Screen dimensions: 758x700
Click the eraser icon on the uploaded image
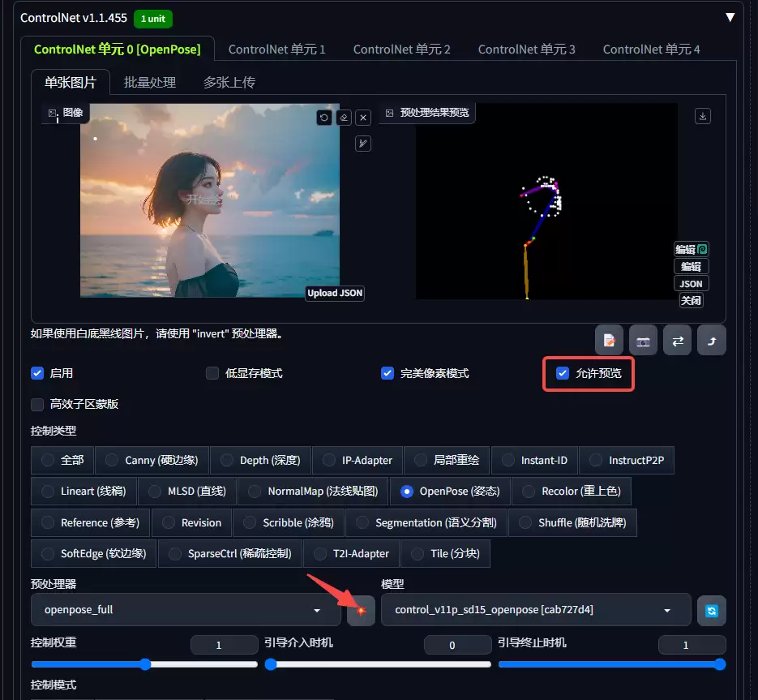tap(344, 117)
